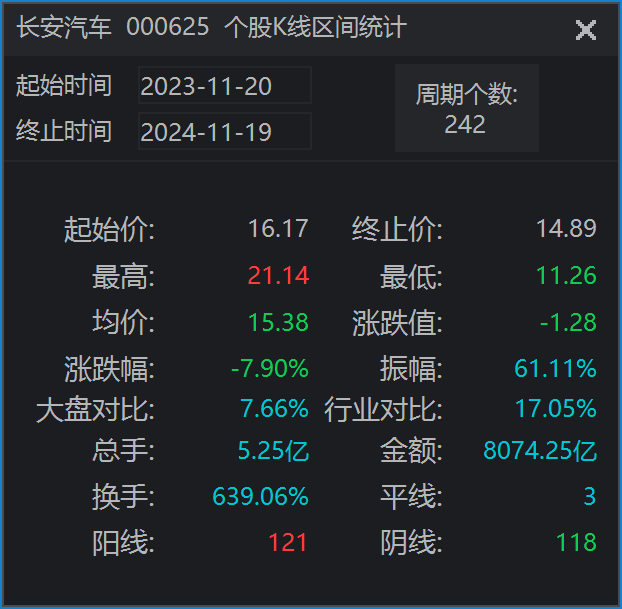
Task: Close the K线区间统计 dialog
Action: (x=586, y=30)
